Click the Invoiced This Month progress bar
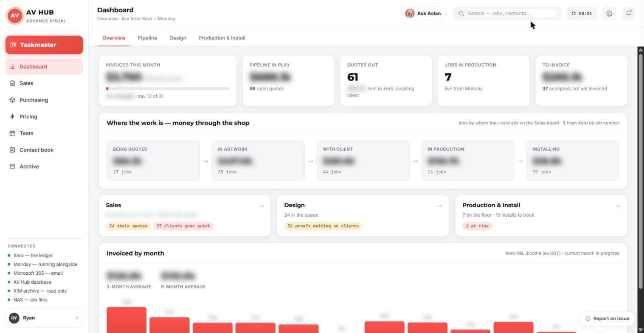 pos(168,89)
